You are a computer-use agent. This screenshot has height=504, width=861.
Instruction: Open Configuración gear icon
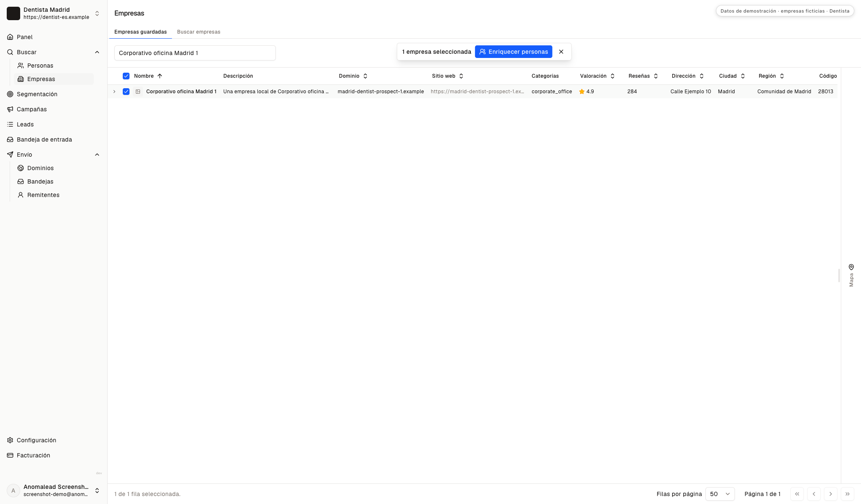[10, 440]
